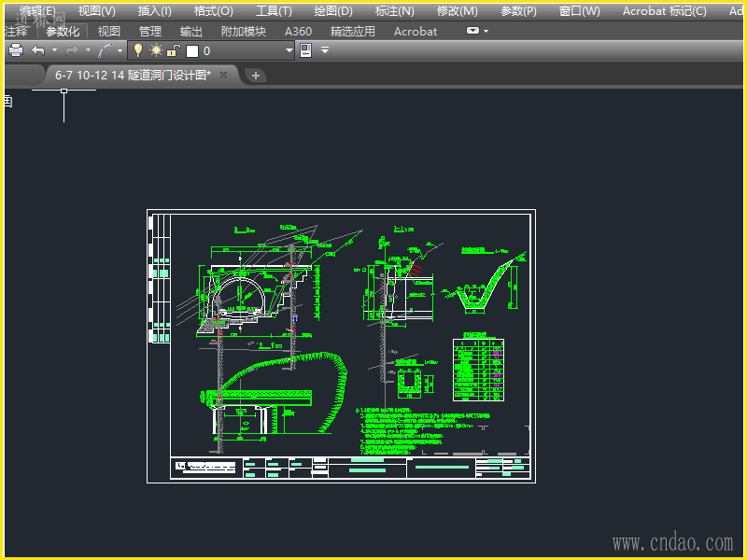Open the 绘图(D) menu
The height and width of the screenshot is (560, 747).
(333, 11)
